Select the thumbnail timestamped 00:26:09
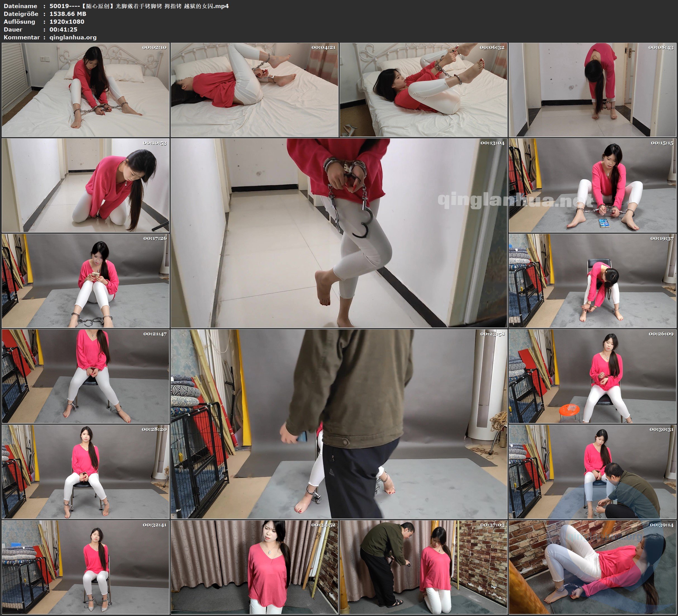Image resolution: width=678 pixels, height=616 pixels. (593, 376)
